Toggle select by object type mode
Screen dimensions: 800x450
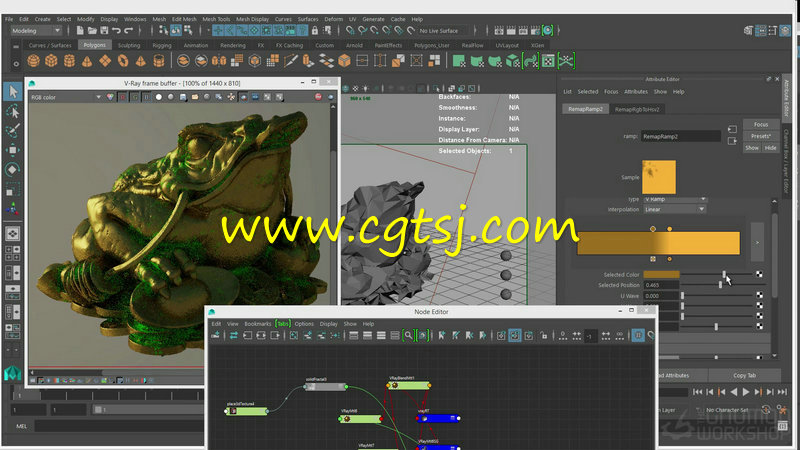176,31
